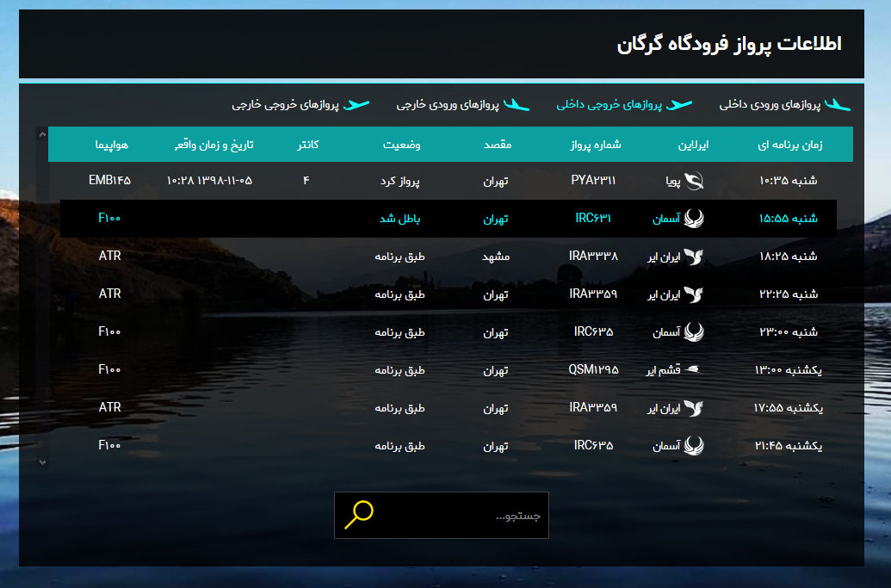Click the scrollbar up arrow

tap(40, 133)
